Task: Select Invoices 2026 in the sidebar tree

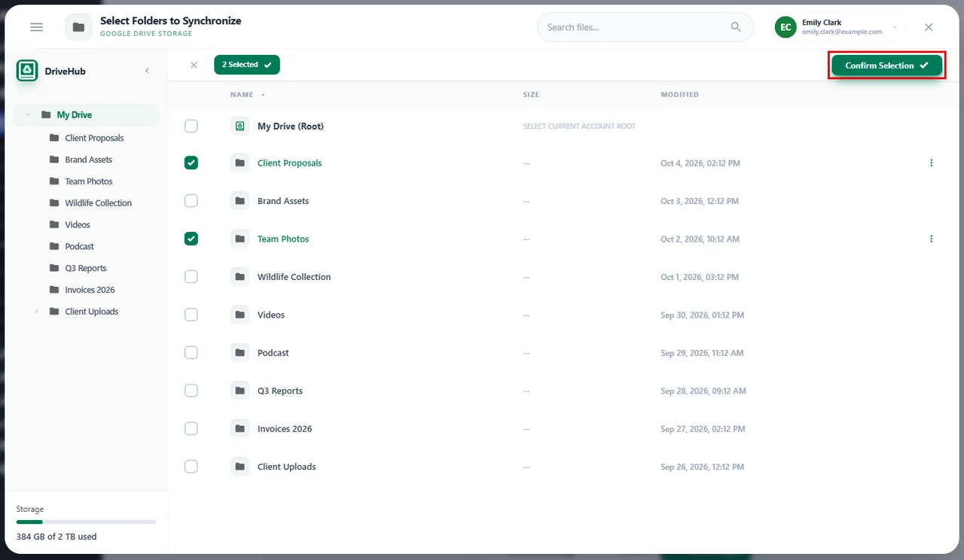Action: point(90,290)
